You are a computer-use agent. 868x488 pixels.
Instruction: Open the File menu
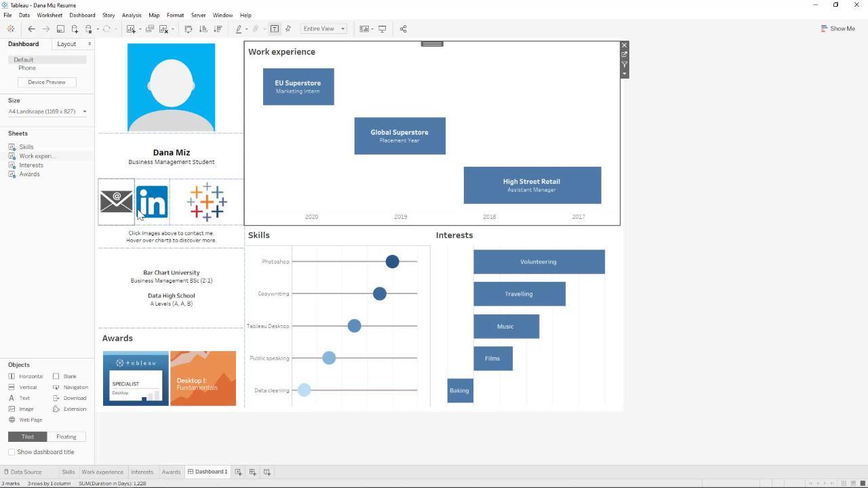tap(7, 15)
